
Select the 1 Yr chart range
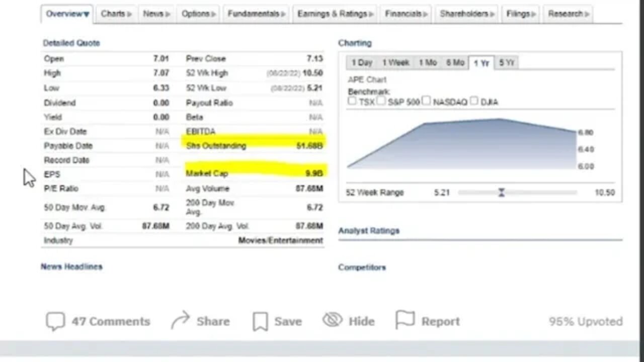(x=481, y=63)
